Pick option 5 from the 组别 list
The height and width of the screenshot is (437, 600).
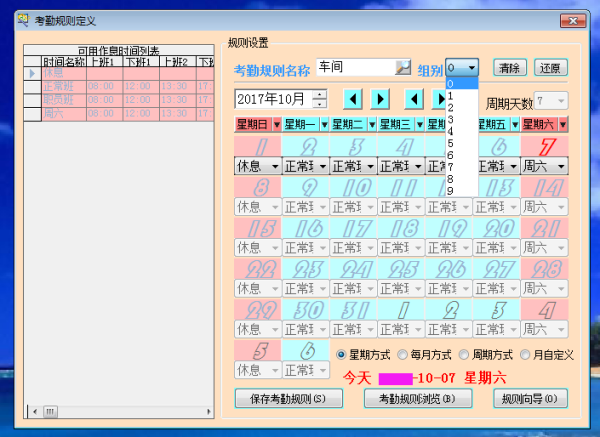451,143
